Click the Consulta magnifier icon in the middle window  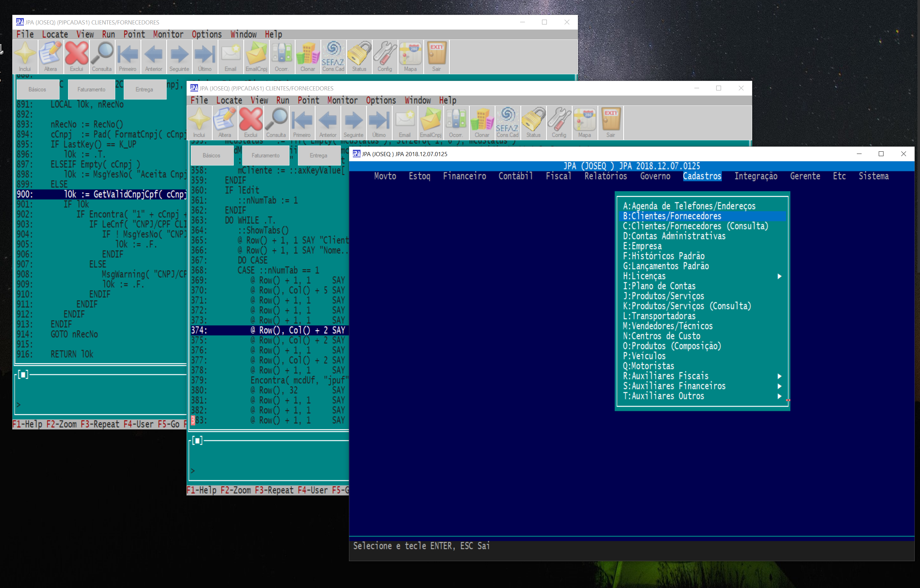(x=276, y=122)
